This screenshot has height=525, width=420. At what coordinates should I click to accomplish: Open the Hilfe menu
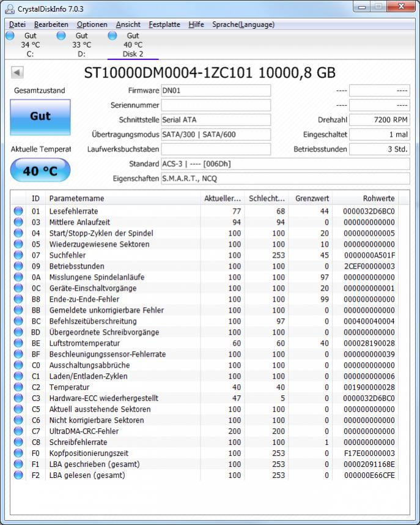click(x=196, y=24)
